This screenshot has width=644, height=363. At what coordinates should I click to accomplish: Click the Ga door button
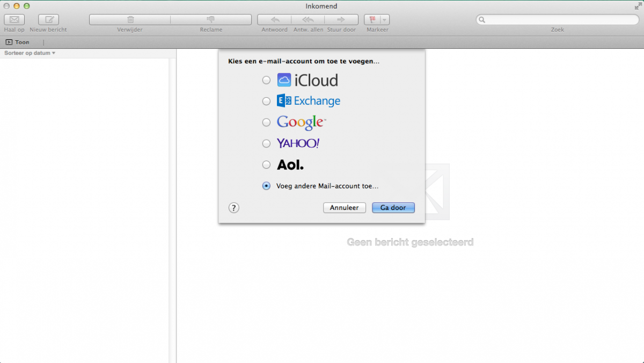(x=393, y=207)
